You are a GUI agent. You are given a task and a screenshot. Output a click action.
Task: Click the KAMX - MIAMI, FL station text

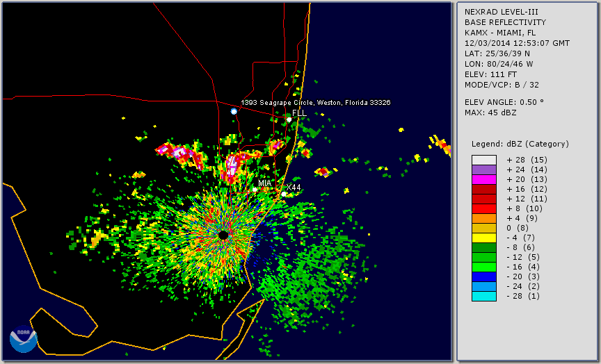coord(500,33)
